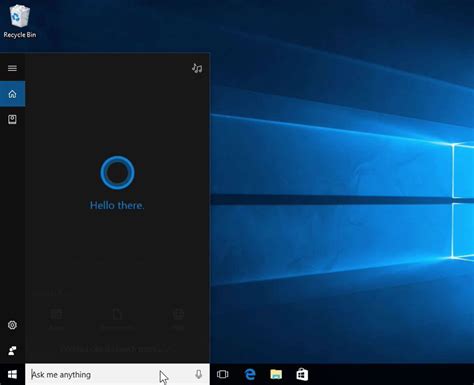Click the Ask me anything search field

click(117, 374)
